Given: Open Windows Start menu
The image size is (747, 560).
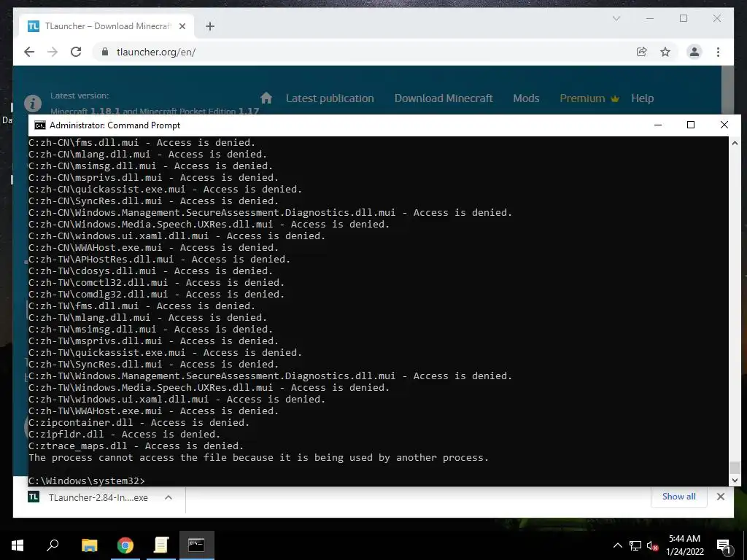Looking at the screenshot, I should [18, 545].
